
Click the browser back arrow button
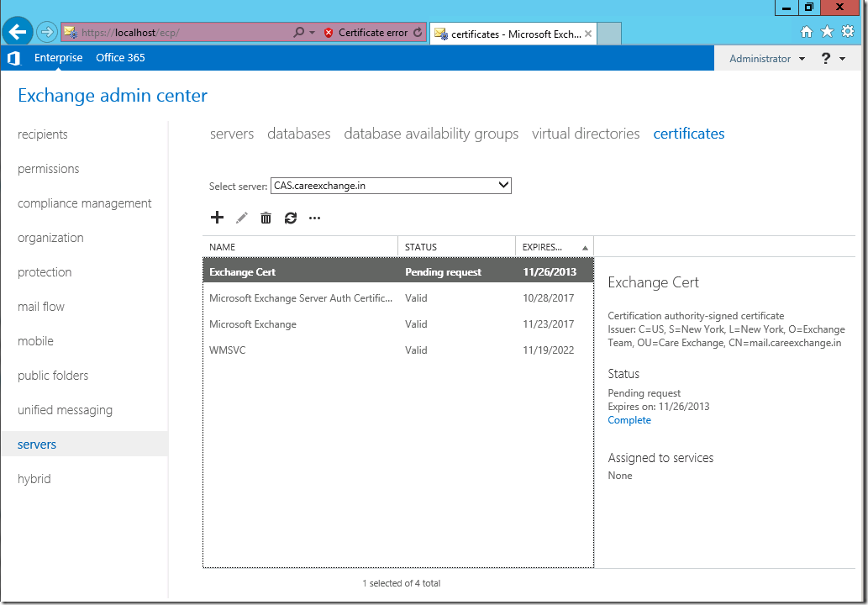(x=18, y=32)
